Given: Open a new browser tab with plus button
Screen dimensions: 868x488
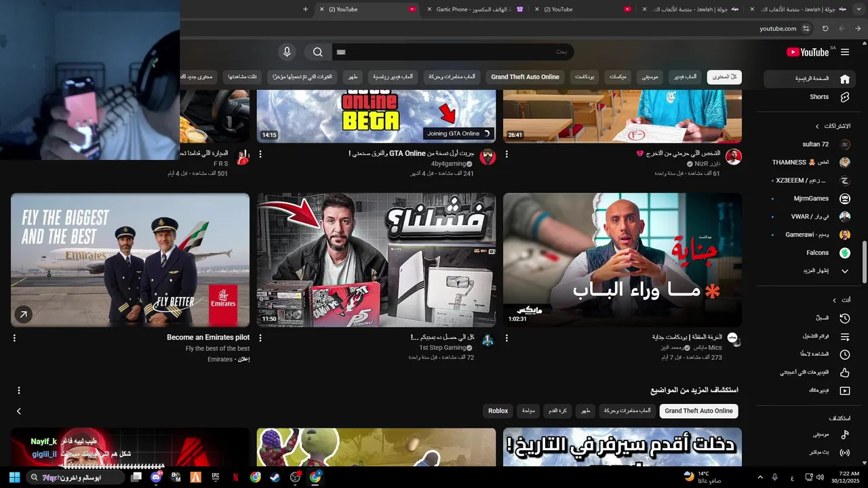Looking at the screenshot, I should click(x=305, y=9).
